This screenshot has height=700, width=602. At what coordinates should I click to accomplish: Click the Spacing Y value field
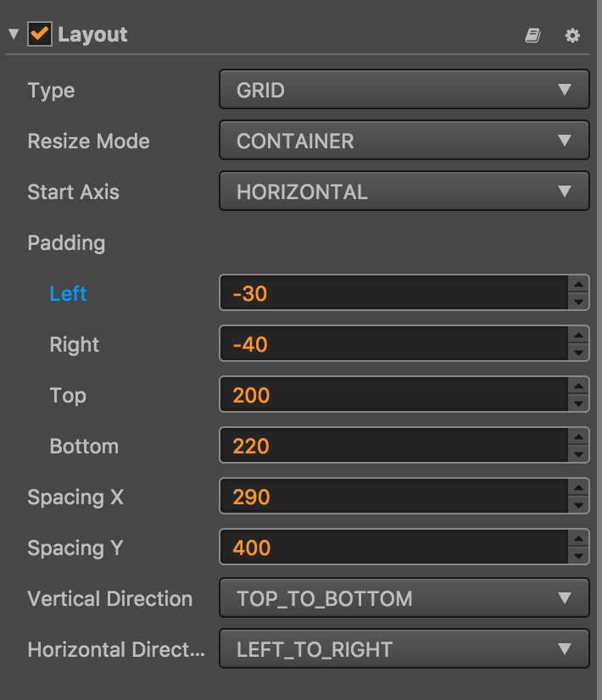393,547
